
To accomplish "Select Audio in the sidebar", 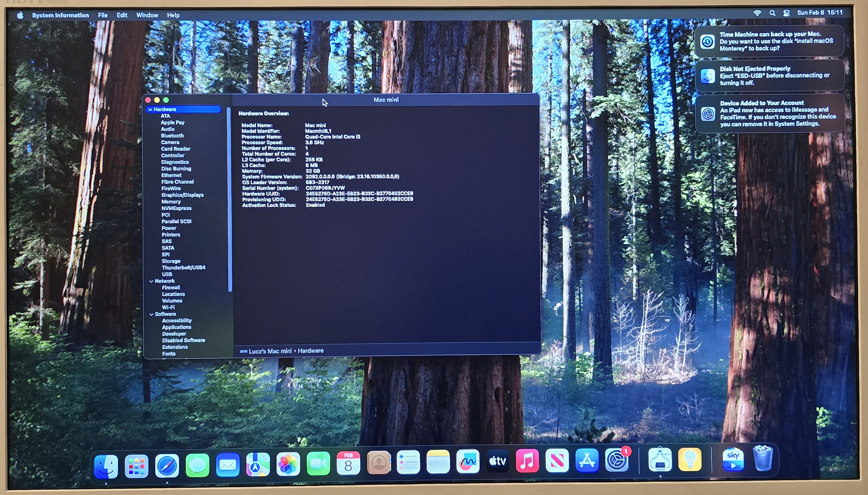I will coord(168,129).
